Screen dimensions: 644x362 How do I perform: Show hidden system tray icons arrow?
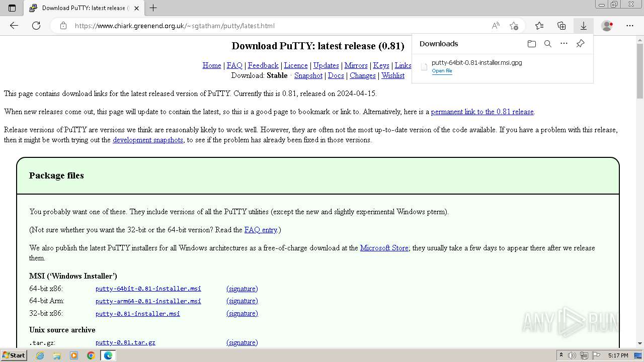click(x=561, y=355)
